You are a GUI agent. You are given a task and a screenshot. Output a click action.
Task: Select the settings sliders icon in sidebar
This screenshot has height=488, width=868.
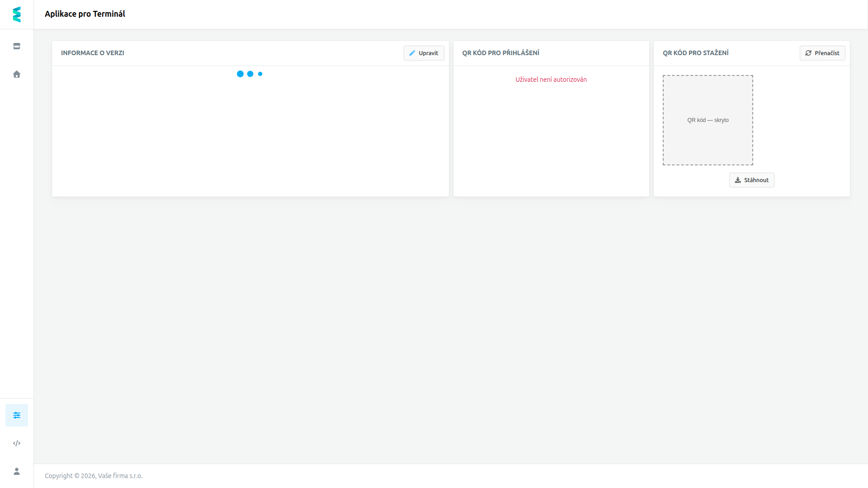point(17,415)
